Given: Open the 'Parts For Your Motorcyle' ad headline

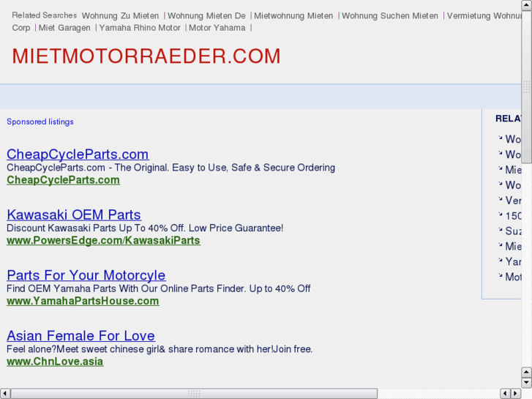Looking at the screenshot, I should point(86,275).
